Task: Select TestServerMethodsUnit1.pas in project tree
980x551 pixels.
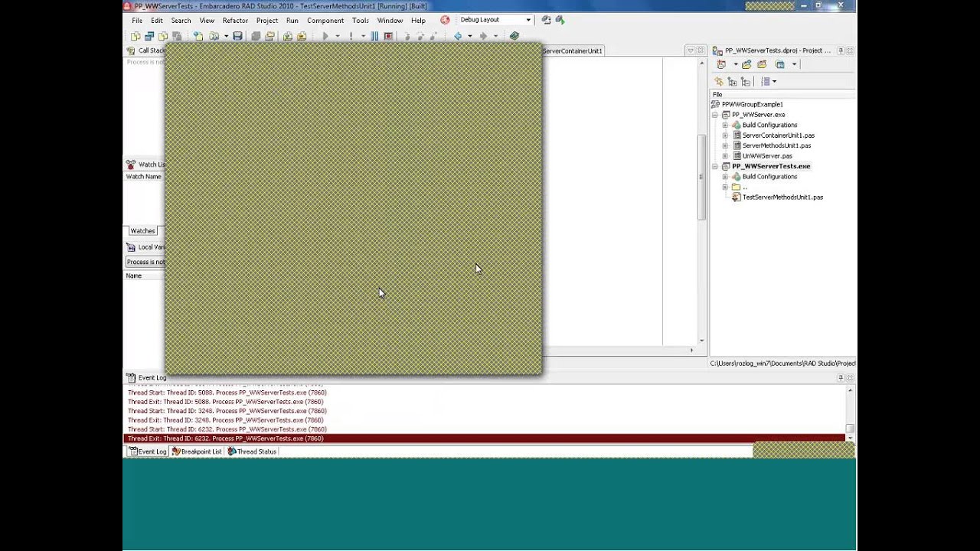Action: point(782,197)
